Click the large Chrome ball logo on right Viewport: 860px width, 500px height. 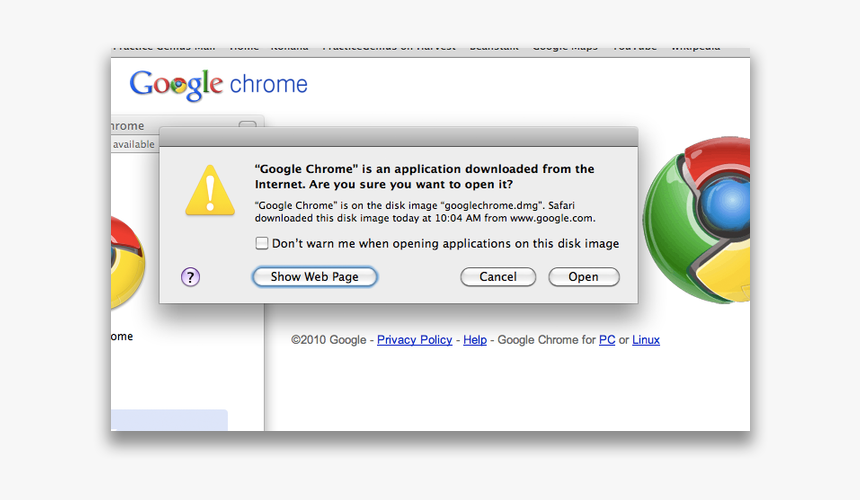click(699, 220)
